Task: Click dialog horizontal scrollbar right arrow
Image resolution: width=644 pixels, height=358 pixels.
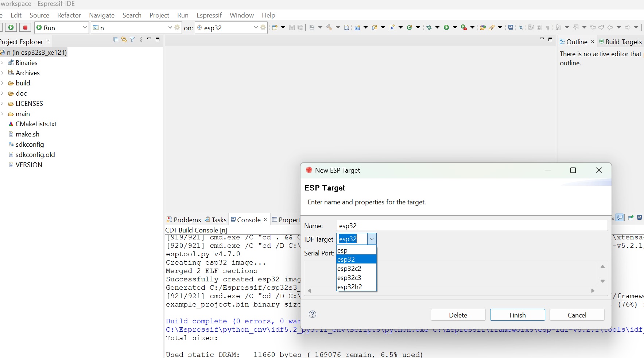Action: [593, 290]
